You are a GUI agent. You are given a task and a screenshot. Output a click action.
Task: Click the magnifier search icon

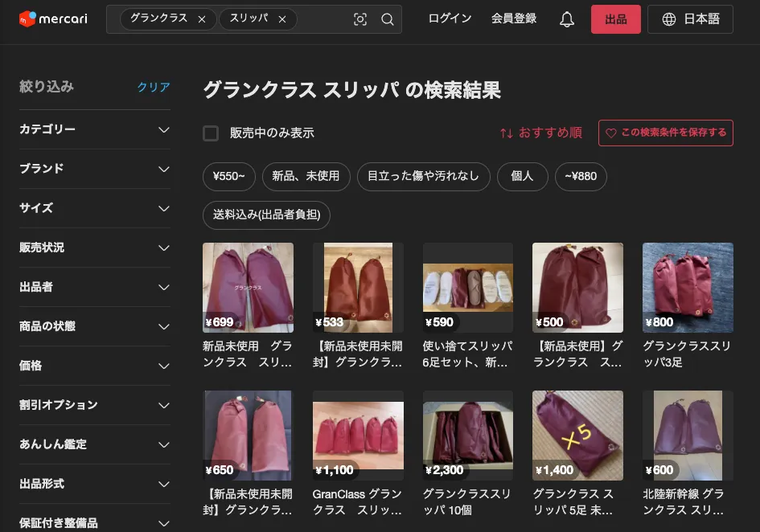pos(388,19)
